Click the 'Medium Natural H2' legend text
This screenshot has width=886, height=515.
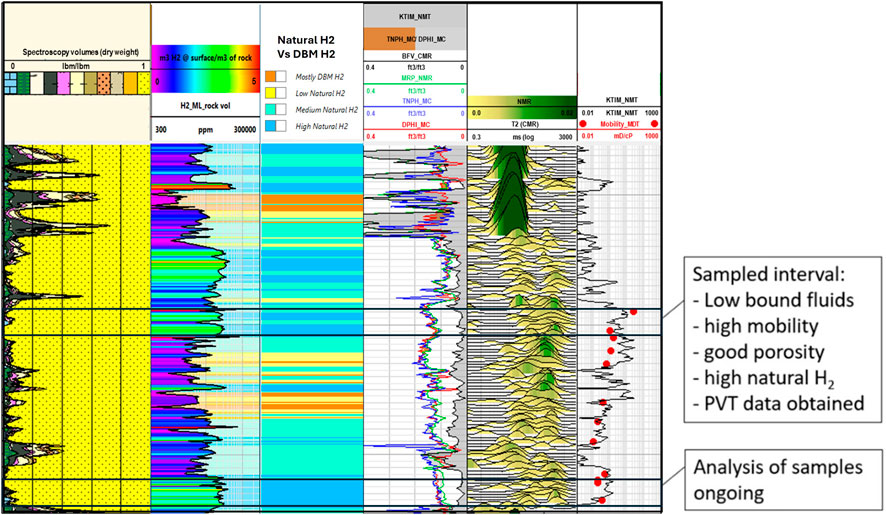tap(327, 110)
